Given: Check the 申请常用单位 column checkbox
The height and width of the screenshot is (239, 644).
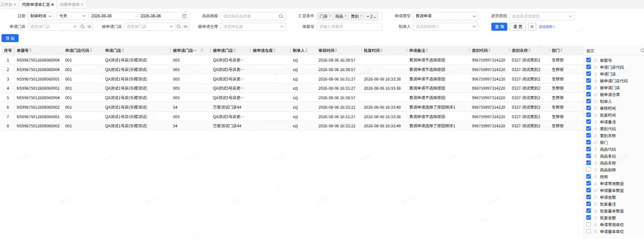Looking at the screenshot, I should click(589, 224).
